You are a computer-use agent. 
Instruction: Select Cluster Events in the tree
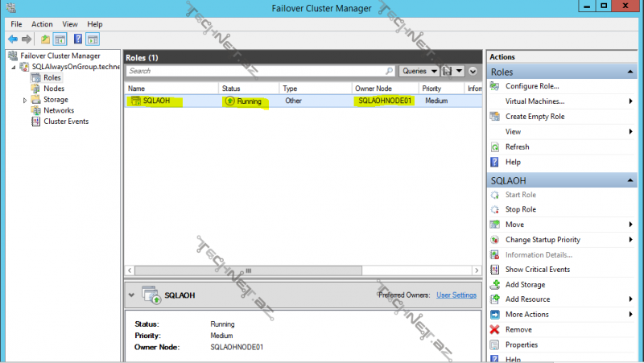[65, 122]
